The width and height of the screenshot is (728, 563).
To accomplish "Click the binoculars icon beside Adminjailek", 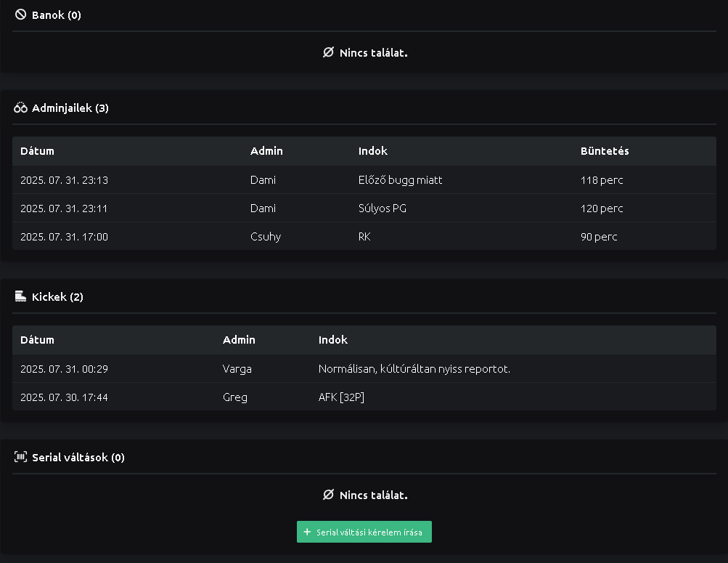I will (20, 108).
